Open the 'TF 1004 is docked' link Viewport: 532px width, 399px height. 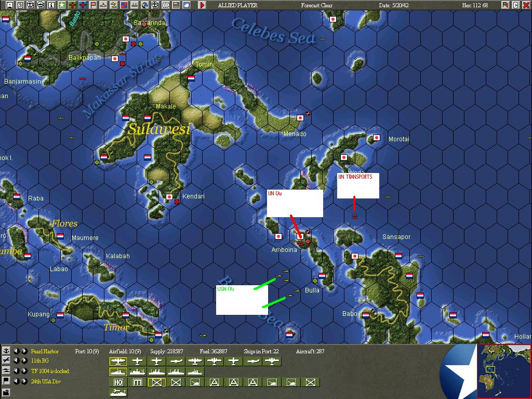[x=50, y=371]
